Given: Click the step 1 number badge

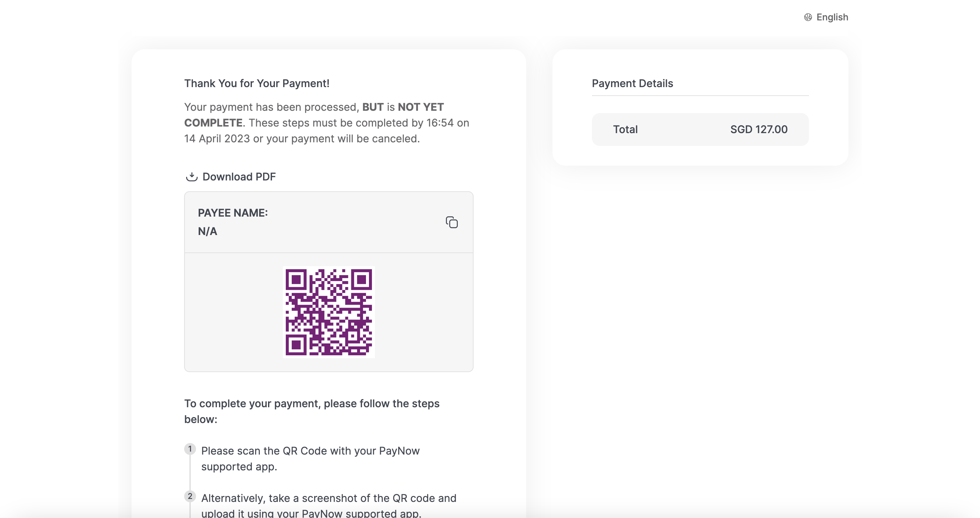Looking at the screenshot, I should pos(190,449).
